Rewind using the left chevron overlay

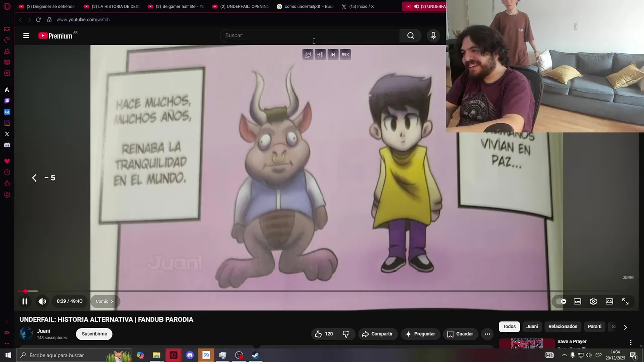coord(34,178)
